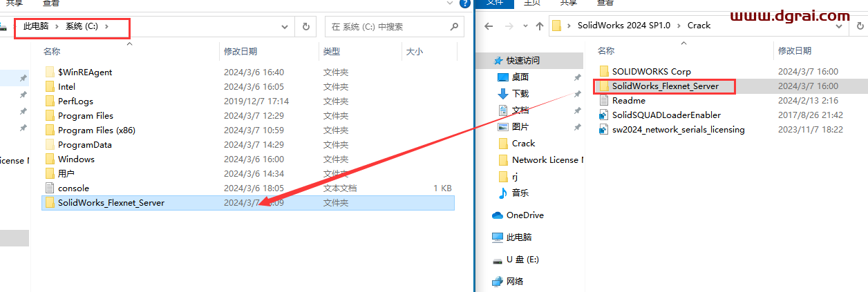Screen dimensions: 868x292
Task: Click the U 盘 (E:) drive icon
Action: click(x=498, y=260)
